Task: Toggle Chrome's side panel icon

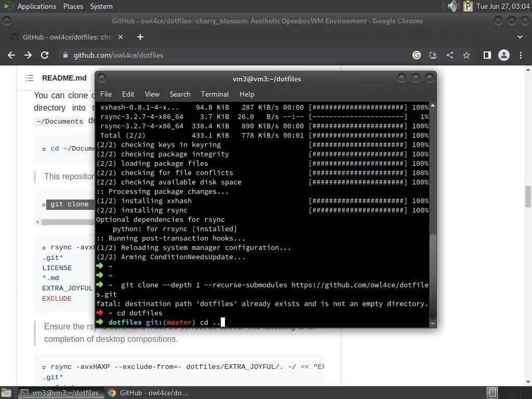Action: (487, 55)
